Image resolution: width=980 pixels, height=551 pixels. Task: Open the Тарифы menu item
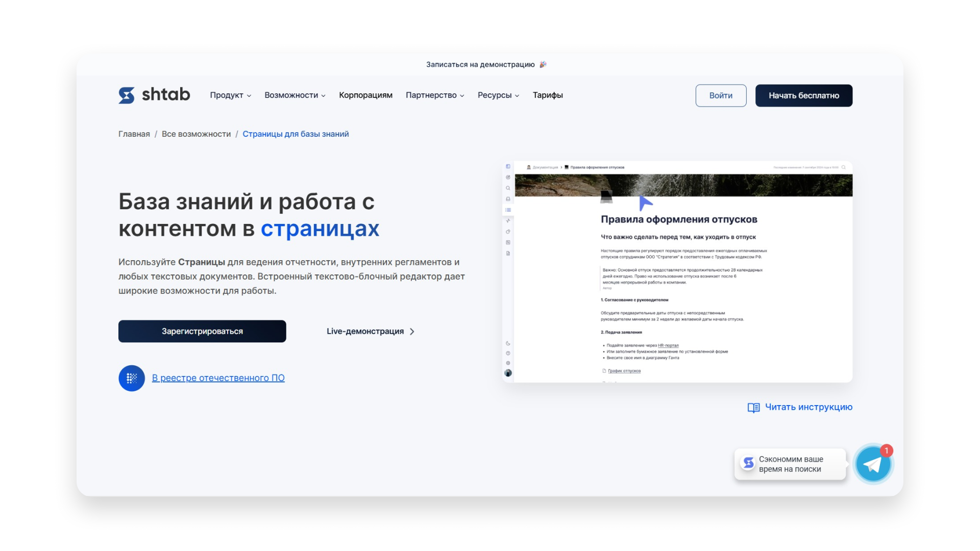pyautogui.click(x=548, y=95)
